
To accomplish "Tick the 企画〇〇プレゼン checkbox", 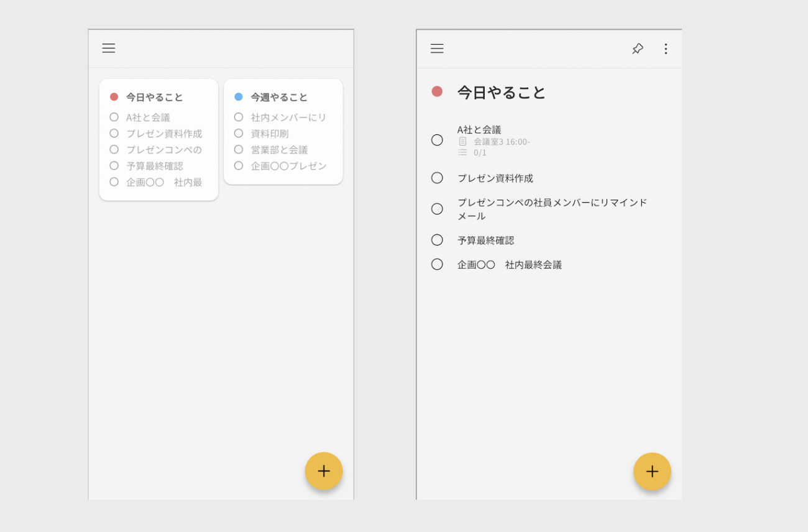I will (x=239, y=165).
